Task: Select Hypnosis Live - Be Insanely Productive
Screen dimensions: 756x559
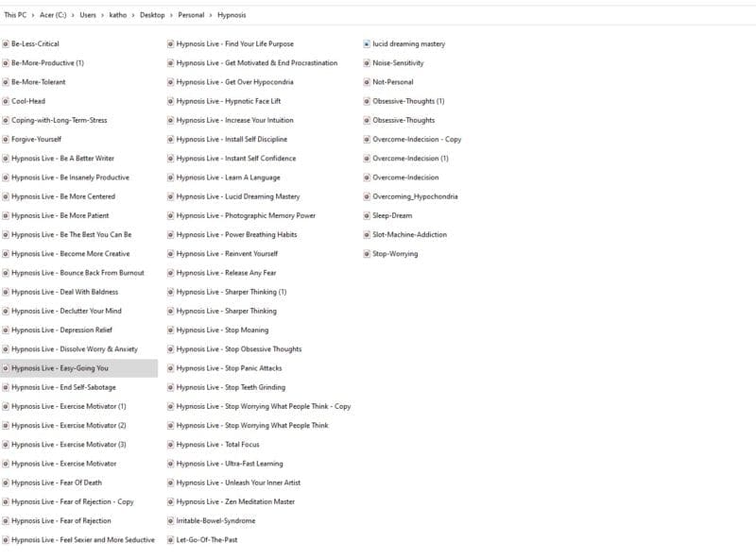Action: tap(70, 178)
